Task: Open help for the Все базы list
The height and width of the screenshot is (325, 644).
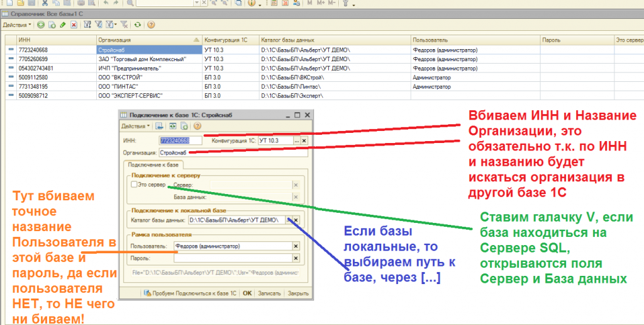Action: (151, 25)
